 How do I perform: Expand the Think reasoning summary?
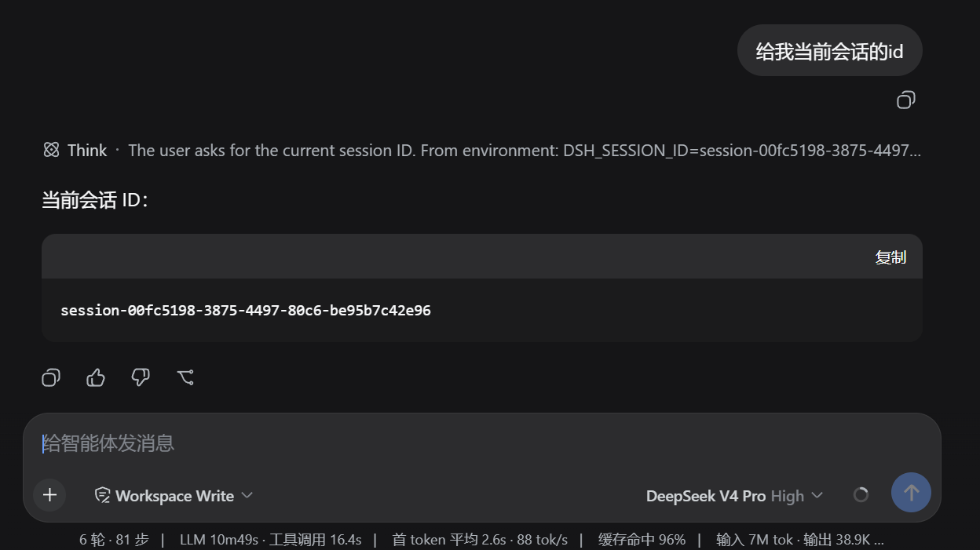(482, 150)
